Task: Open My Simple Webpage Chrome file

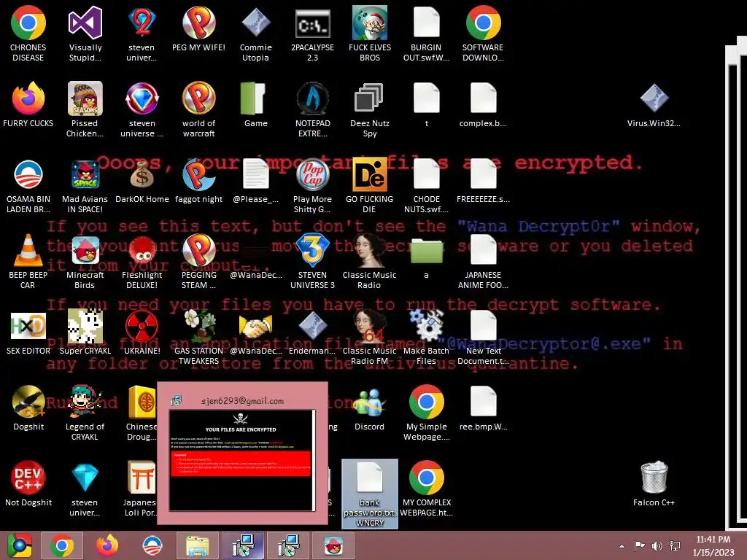Action: tap(426, 402)
